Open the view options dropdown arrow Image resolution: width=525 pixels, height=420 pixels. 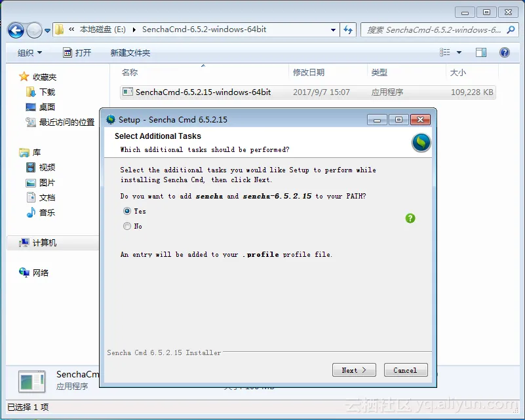pos(459,52)
